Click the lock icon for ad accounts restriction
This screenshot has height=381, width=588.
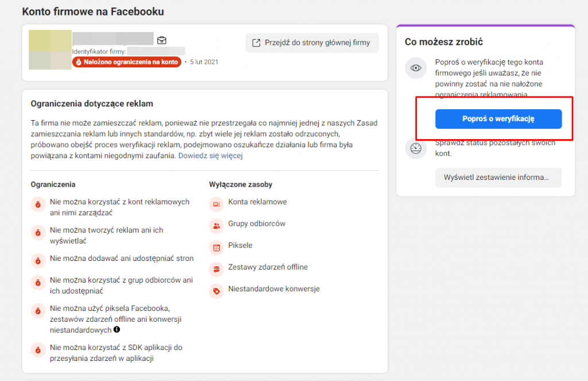(x=38, y=205)
